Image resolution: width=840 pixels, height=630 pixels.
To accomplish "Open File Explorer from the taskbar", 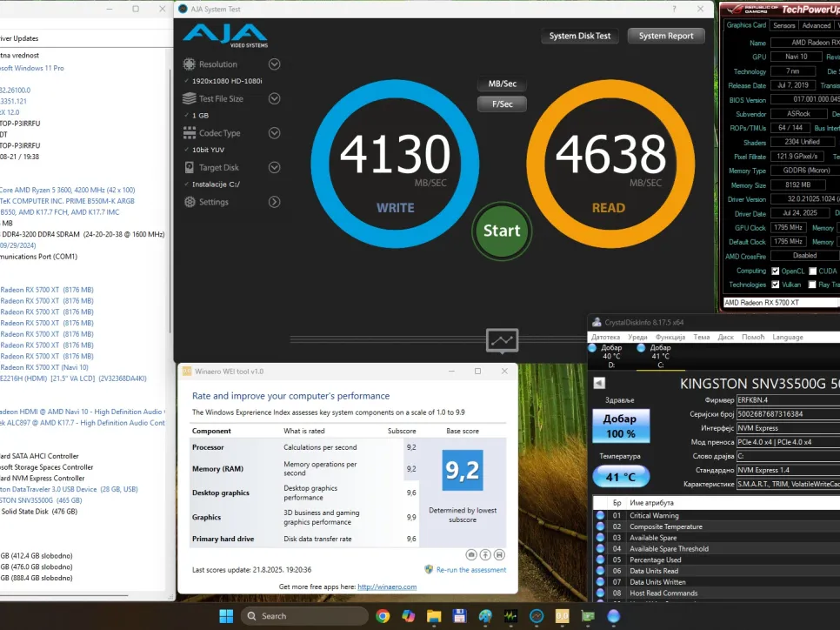I will point(434,616).
